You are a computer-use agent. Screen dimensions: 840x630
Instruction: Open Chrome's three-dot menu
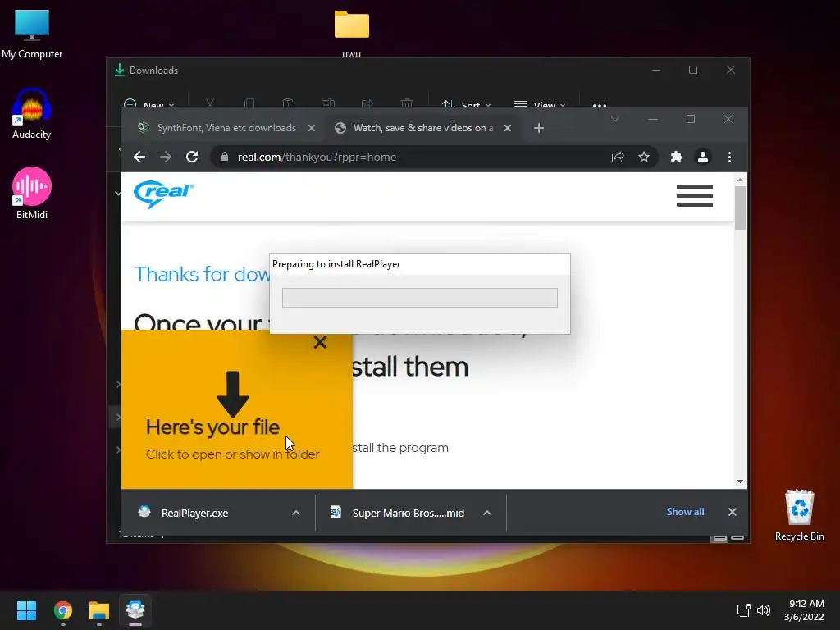pos(729,157)
